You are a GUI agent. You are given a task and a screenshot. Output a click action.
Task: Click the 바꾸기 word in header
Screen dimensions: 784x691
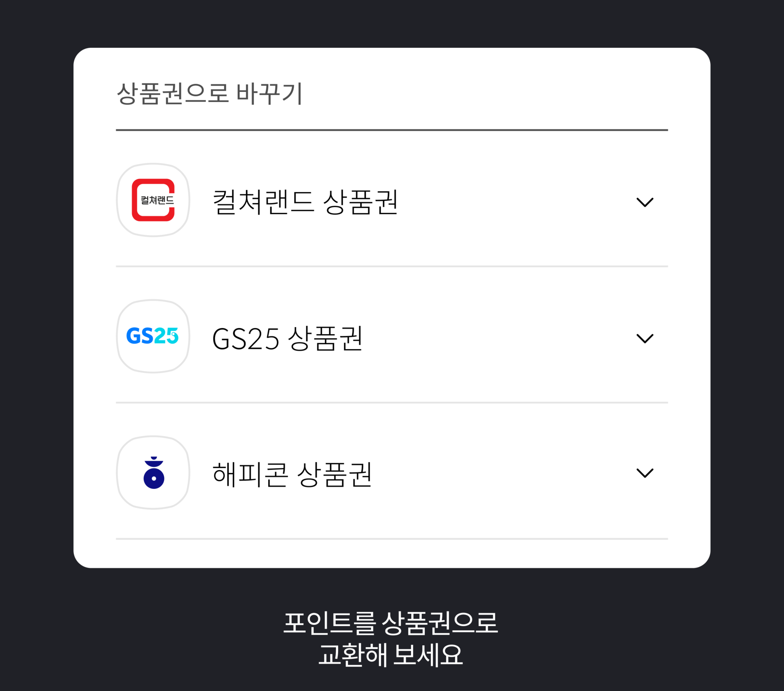tap(269, 94)
